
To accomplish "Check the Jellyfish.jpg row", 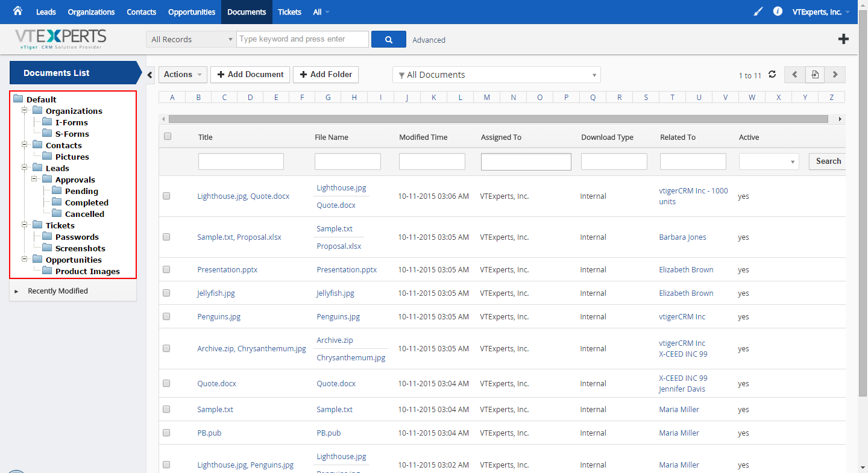I will point(166,293).
